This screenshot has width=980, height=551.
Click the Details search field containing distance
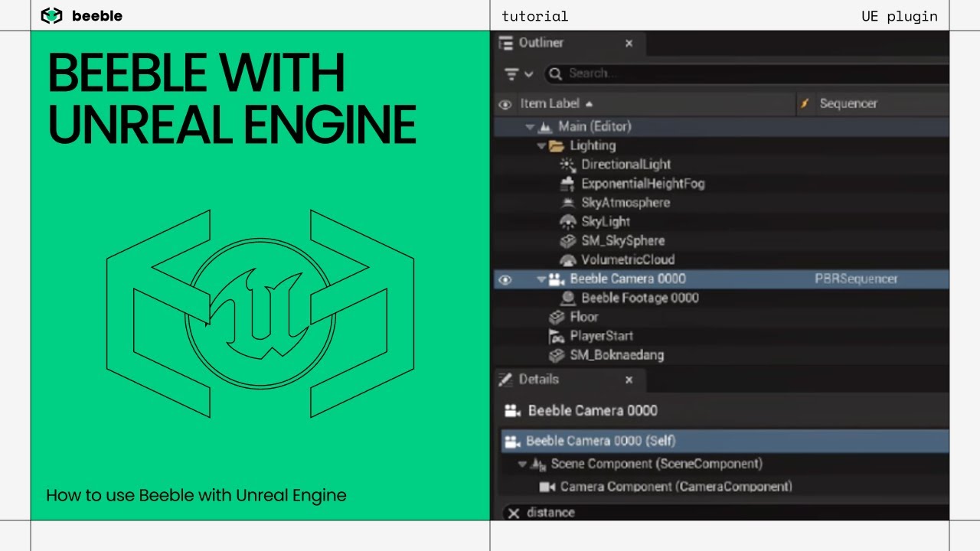pos(725,513)
